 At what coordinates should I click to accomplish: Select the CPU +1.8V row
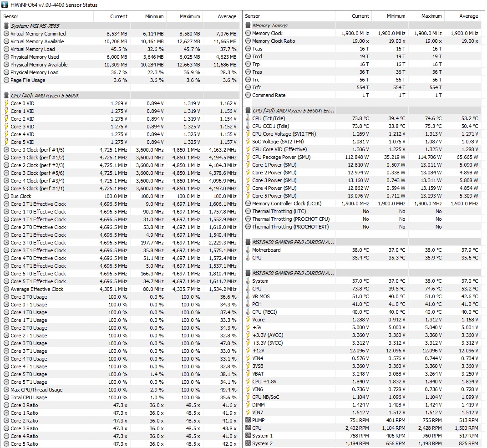point(362,382)
